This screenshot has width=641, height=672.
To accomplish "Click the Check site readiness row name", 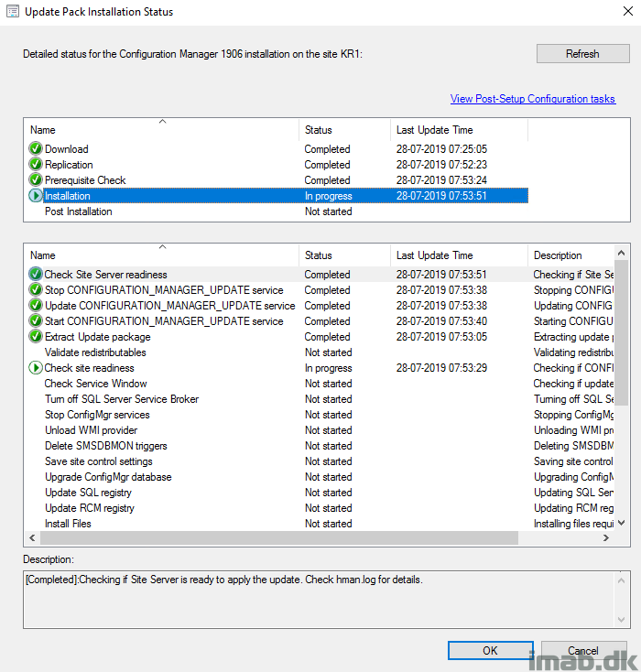I will tap(89, 368).
